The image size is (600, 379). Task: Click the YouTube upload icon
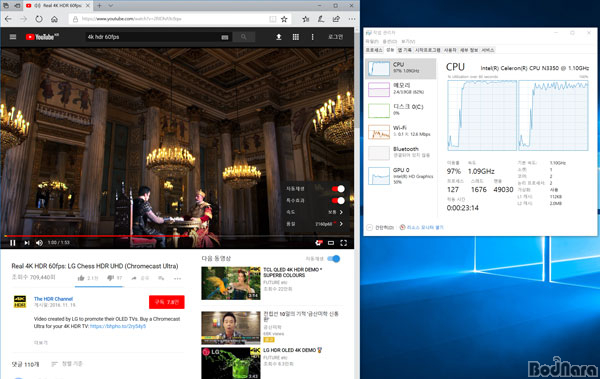coord(279,37)
